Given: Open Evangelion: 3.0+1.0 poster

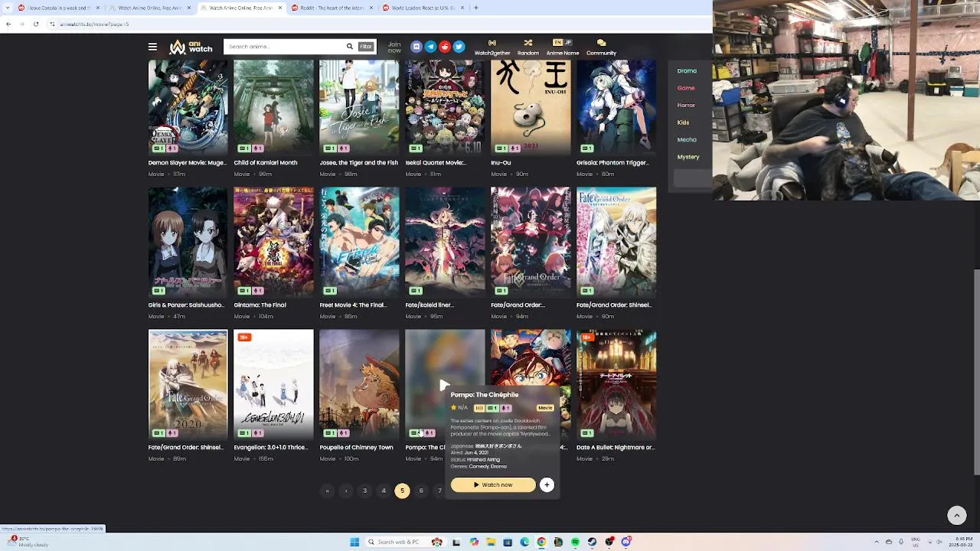Looking at the screenshot, I should (x=273, y=384).
